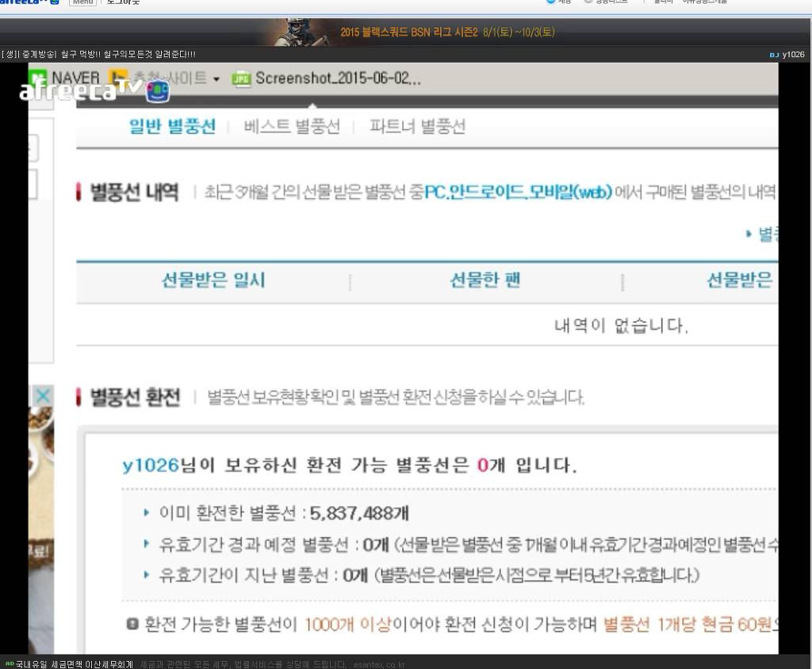Switch to the 일반 별풍선 tab
Viewport: 812px width, 669px height.
point(172,127)
